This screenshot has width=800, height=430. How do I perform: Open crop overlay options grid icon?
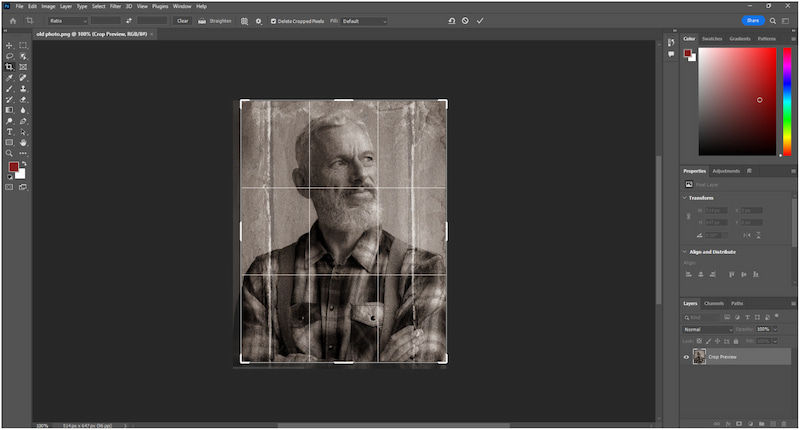245,20
